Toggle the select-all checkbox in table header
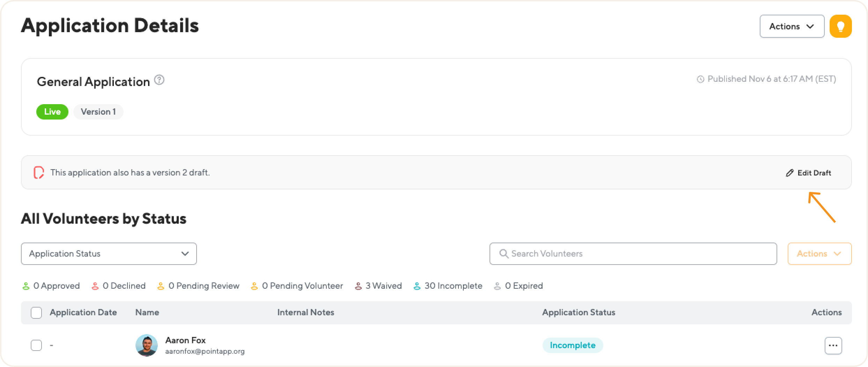Screen dimensions: 868x367 (36, 312)
